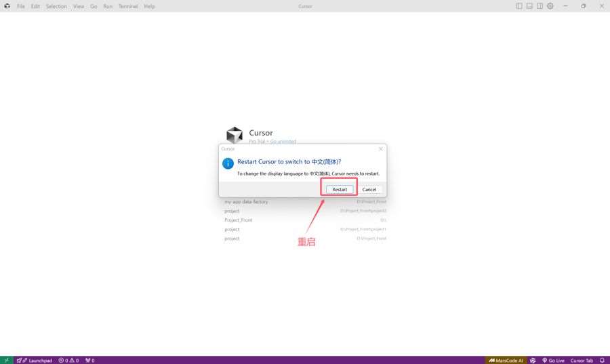Open notifications bell in status bar
Screen dimensions: 610x364
(x=603, y=360)
